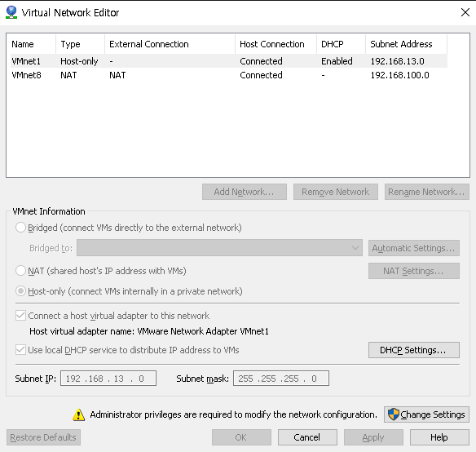This screenshot has height=452, width=476.
Task: Click the yellow warning triangle icon
Action: 78,415
